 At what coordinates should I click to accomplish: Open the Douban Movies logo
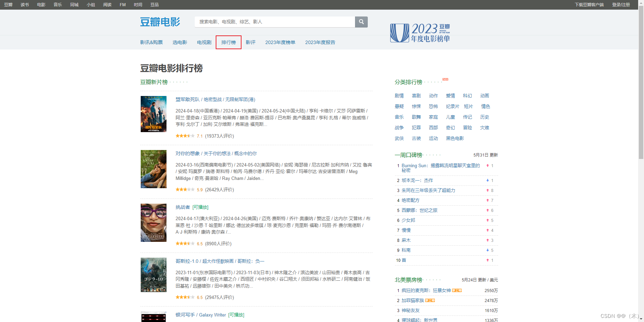point(160,22)
